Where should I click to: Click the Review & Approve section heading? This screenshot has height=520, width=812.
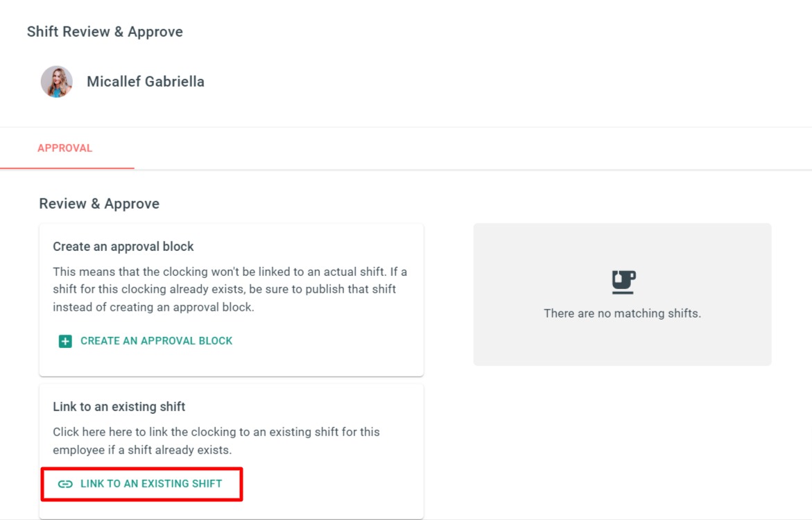pos(99,204)
